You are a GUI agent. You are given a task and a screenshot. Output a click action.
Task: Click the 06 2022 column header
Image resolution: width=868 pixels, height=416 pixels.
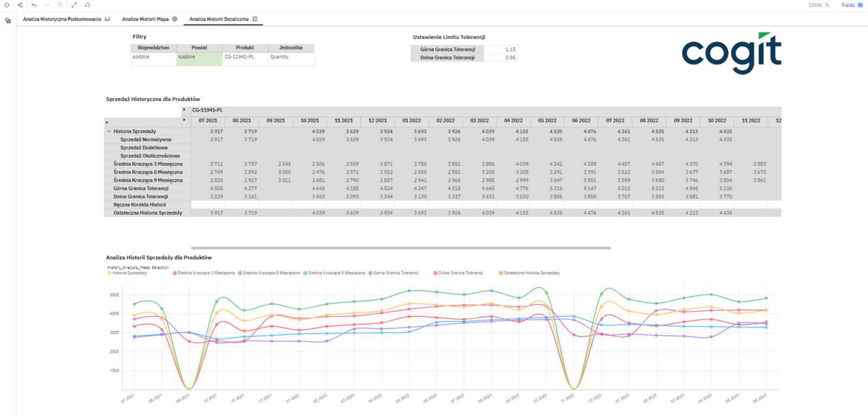581,121
